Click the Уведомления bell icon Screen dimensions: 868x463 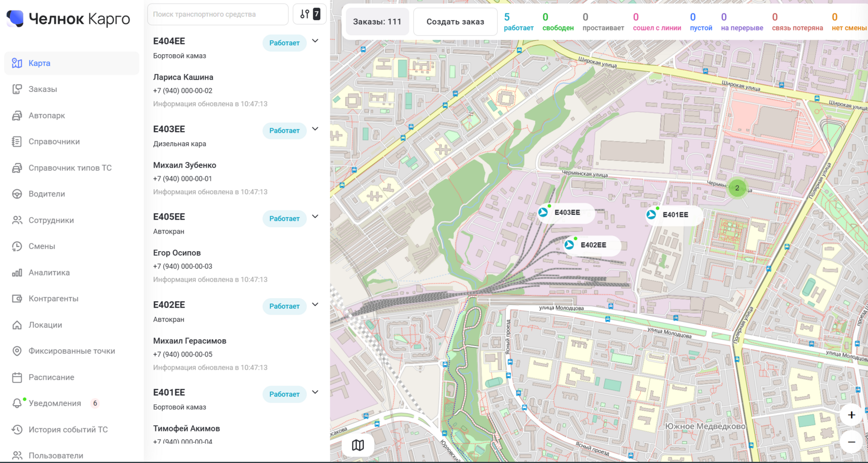(x=17, y=404)
